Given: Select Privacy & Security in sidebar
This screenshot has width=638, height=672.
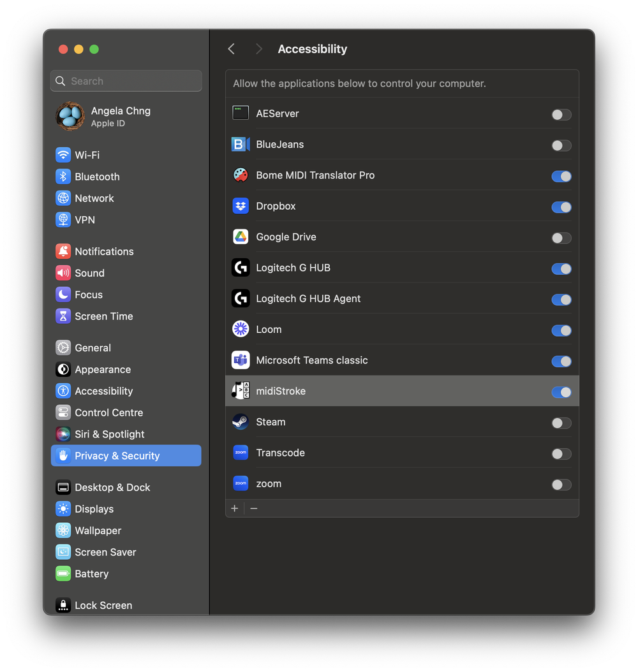Looking at the screenshot, I should click(126, 456).
